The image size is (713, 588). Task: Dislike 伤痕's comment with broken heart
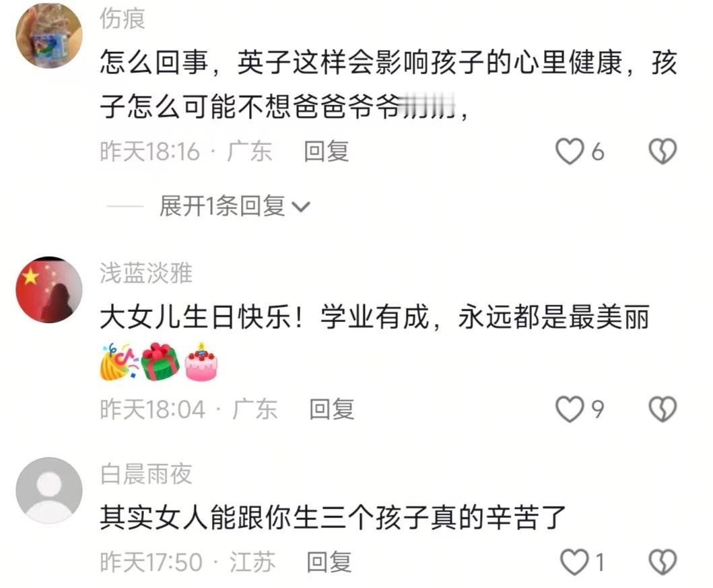pos(663,152)
